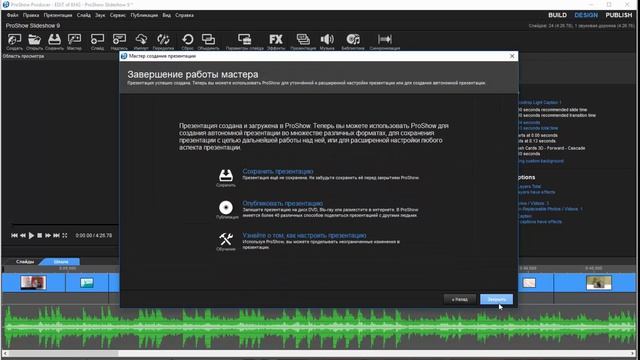Click the green audio waveform track
The height and width of the screenshot is (360, 640).
320,327
